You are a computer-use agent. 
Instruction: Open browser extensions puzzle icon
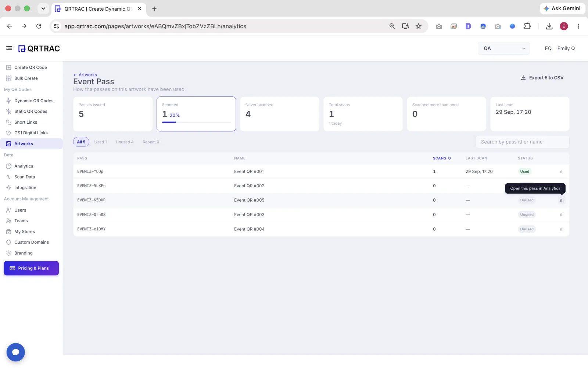527,26
